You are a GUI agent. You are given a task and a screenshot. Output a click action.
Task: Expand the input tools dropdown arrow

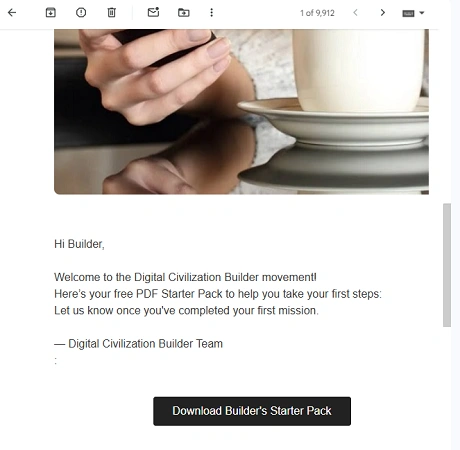[422, 13]
